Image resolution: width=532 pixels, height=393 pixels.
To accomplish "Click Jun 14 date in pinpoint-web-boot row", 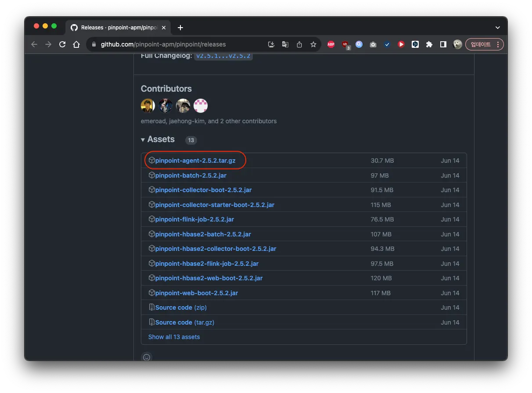I will pos(450,293).
